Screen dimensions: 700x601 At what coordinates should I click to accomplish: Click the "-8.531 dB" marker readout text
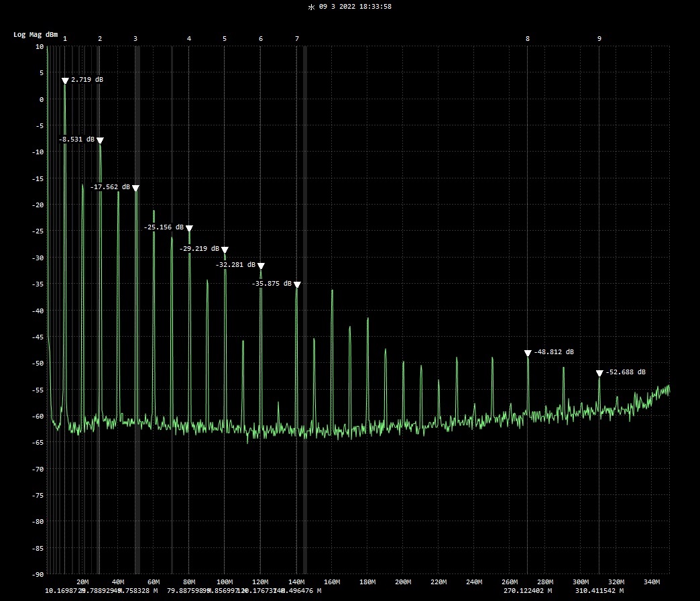[x=77, y=140]
